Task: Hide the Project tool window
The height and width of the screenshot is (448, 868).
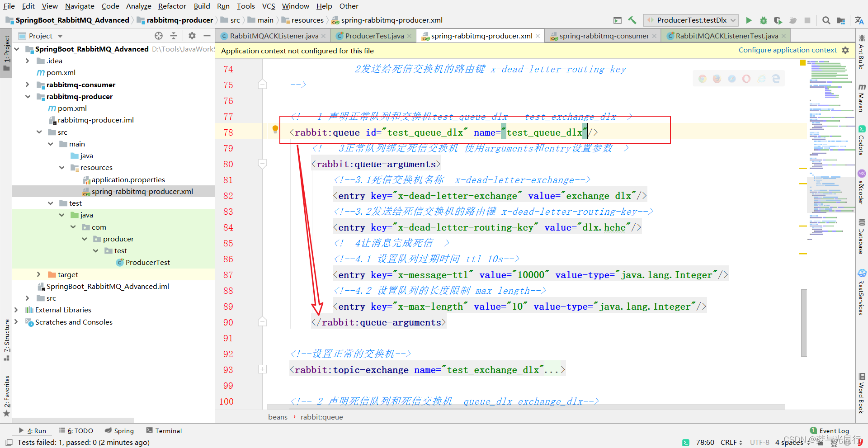Action: pos(207,36)
